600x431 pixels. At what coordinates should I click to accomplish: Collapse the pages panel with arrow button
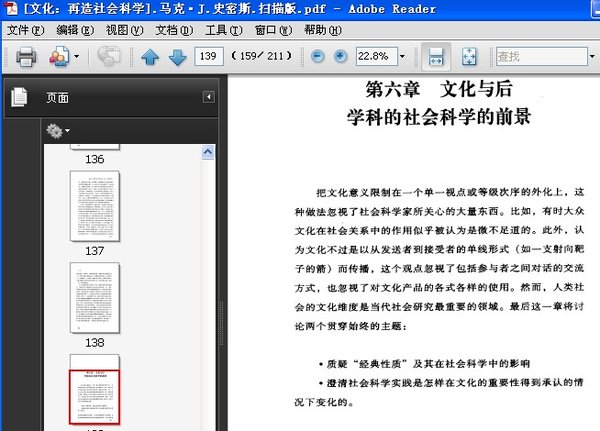[209, 97]
